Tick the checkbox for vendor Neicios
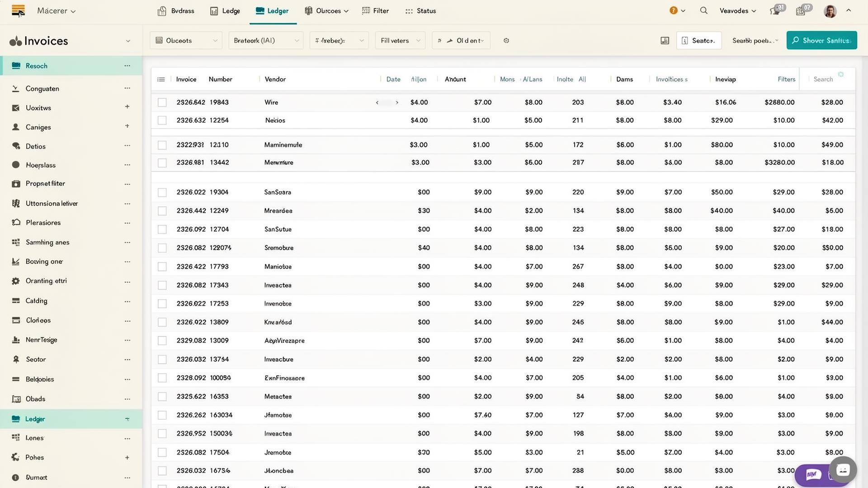 pyautogui.click(x=162, y=120)
